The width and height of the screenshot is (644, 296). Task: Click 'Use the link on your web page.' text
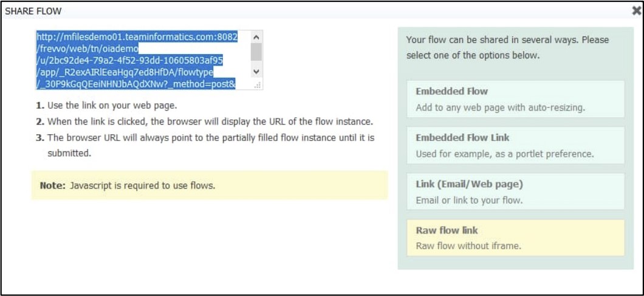tap(112, 105)
